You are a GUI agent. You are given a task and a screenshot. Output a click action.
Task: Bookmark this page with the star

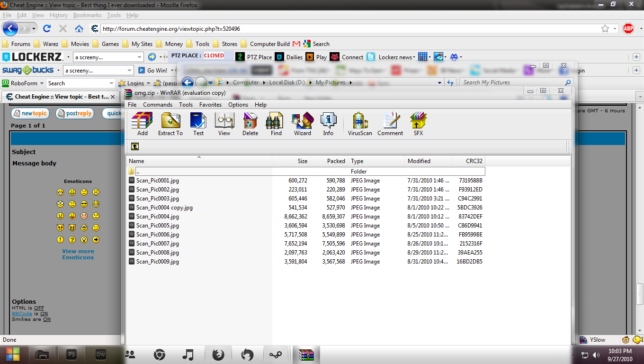point(605,28)
